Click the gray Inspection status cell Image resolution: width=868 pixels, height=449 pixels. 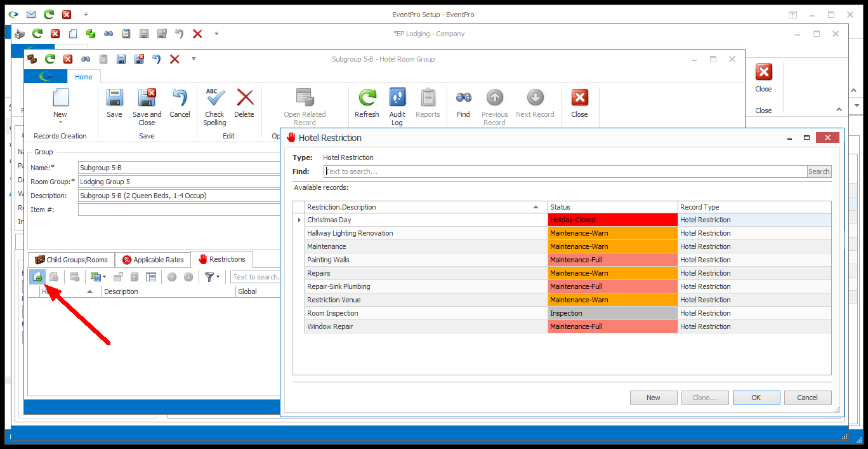tap(613, 313)
